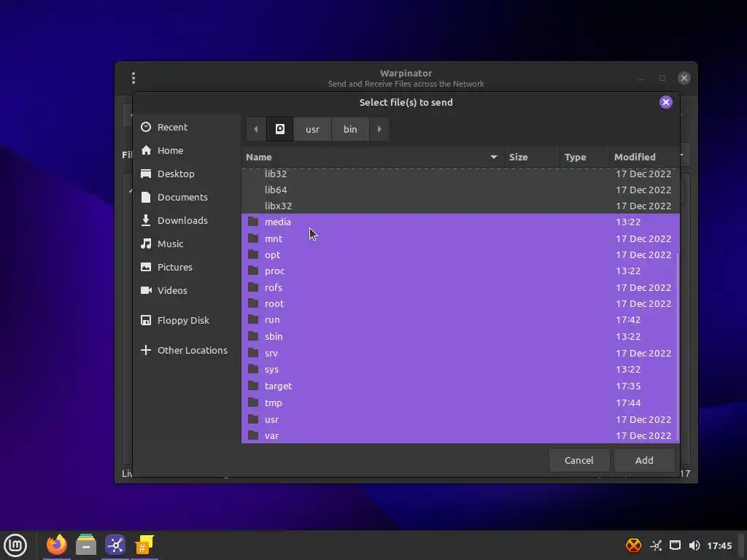Viewport: 747px width, 560px height.
Task: Select the srv folder
Action: click(460, 354)
